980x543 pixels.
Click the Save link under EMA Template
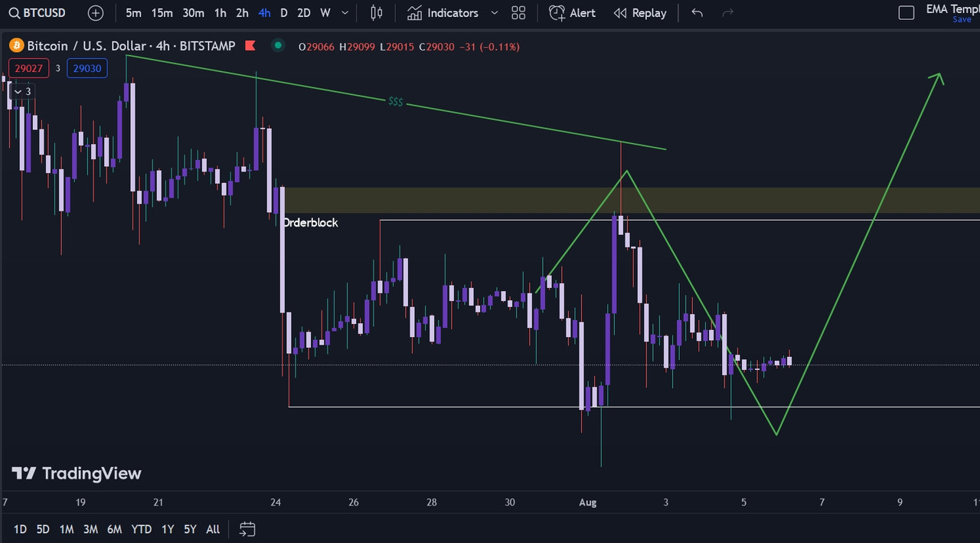point(962,20)
